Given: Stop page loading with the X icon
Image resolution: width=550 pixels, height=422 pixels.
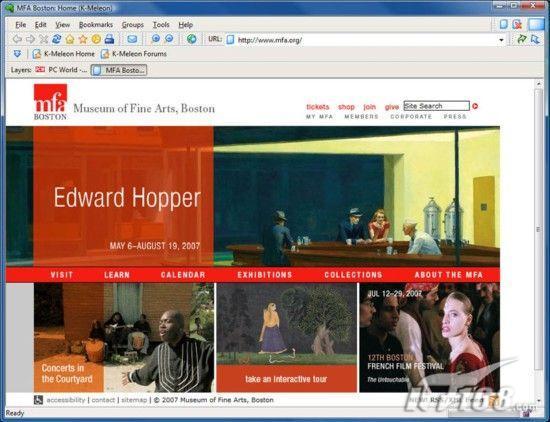Looking at the screenshot, I should coord(43,39).
